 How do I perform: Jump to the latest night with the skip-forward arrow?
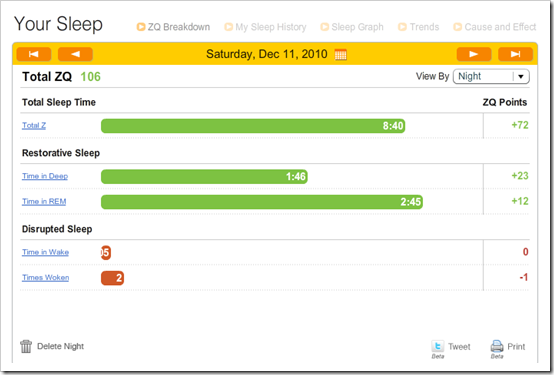515,54
